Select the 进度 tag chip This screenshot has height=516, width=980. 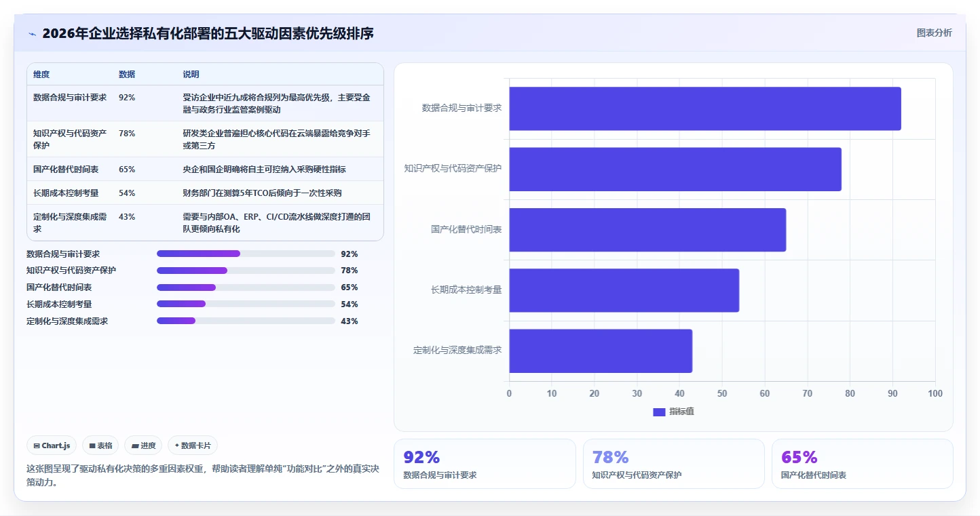click(143, 445)
